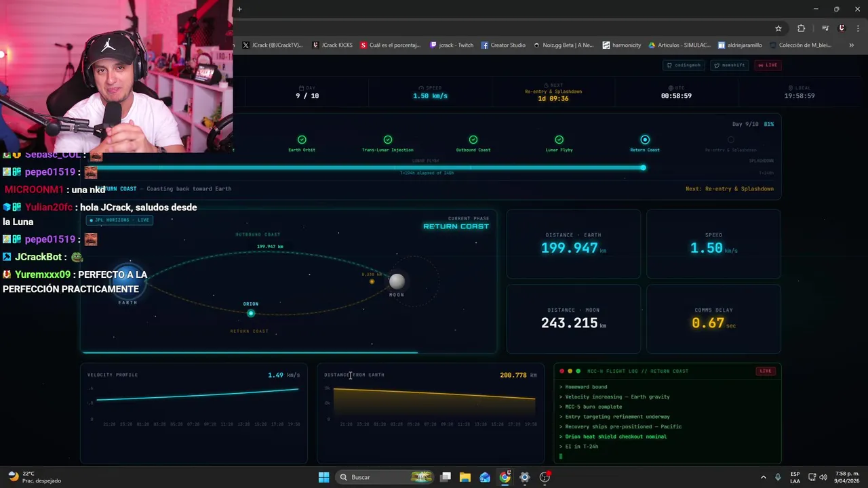Click the Moon on the trajectory map
868x488 pixels.
(397, 281)
